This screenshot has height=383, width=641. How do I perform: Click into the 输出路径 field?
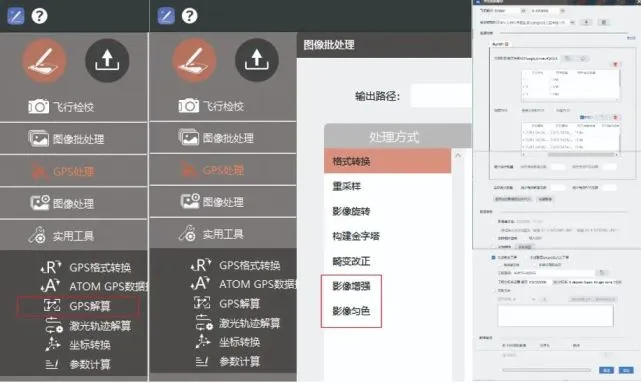pos(441,96)
